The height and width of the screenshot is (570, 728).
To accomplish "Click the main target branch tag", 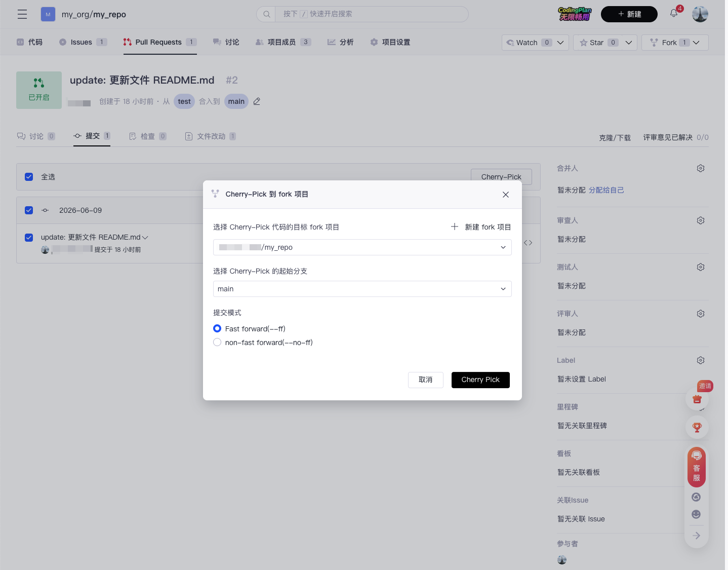I will (236, 101).
